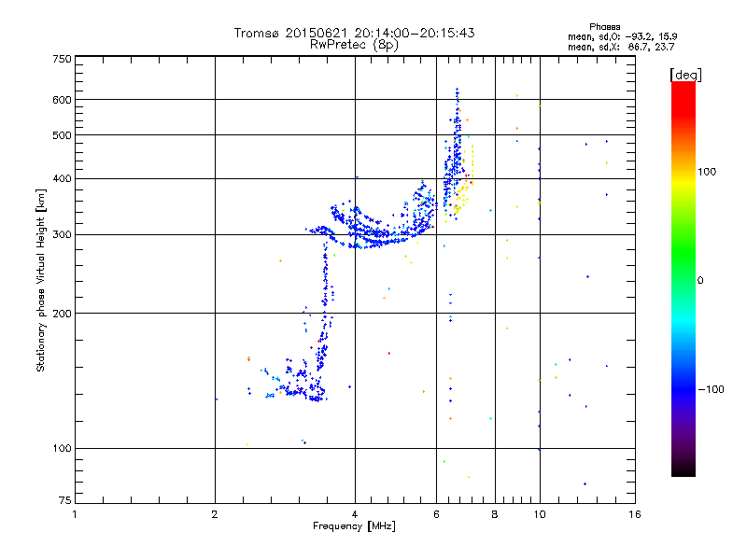This screenshot has height=560, width=747.
Task: Click the "mean, sd,X: 86.7, 23.7" line
Action: 621,47
